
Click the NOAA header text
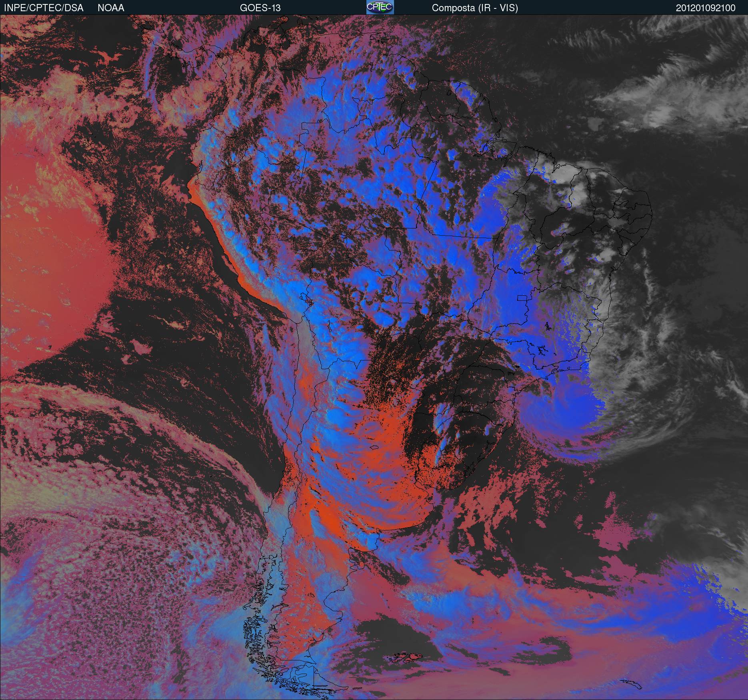pyautogui.click(x=111, y=8)
